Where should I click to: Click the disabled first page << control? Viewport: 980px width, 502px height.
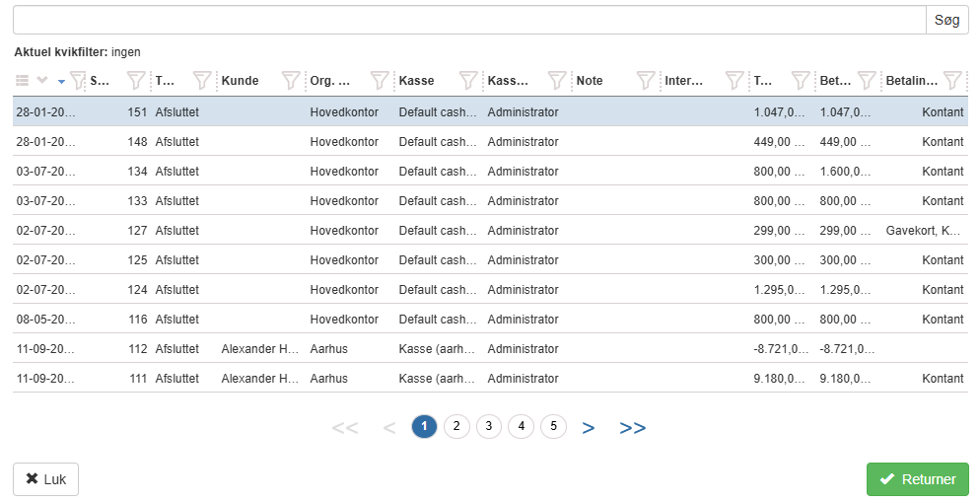coord(344,428)
